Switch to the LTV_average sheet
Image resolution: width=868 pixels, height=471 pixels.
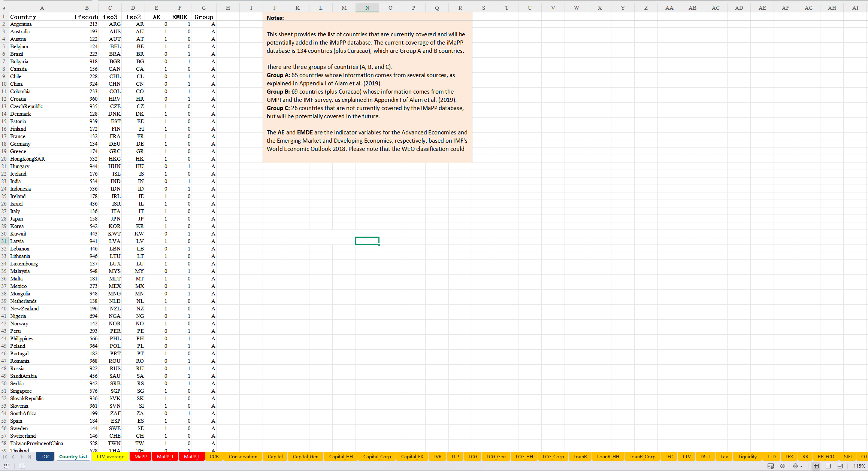(111, 456)
